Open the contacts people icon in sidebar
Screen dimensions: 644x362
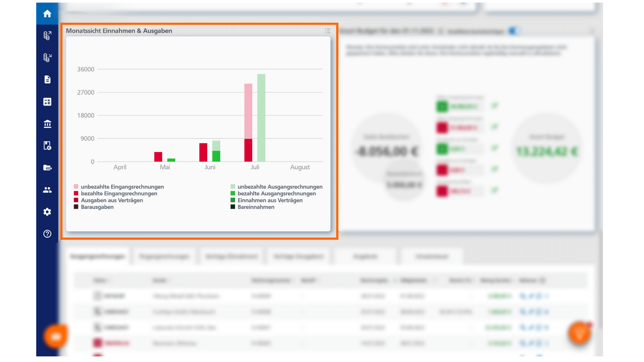click(47, 190)
